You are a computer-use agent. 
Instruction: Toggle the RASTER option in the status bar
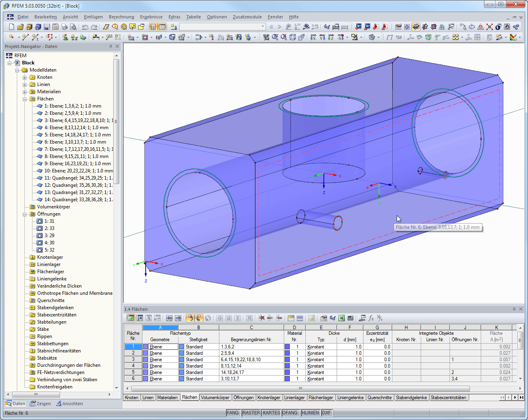click(x=251, y=412)
